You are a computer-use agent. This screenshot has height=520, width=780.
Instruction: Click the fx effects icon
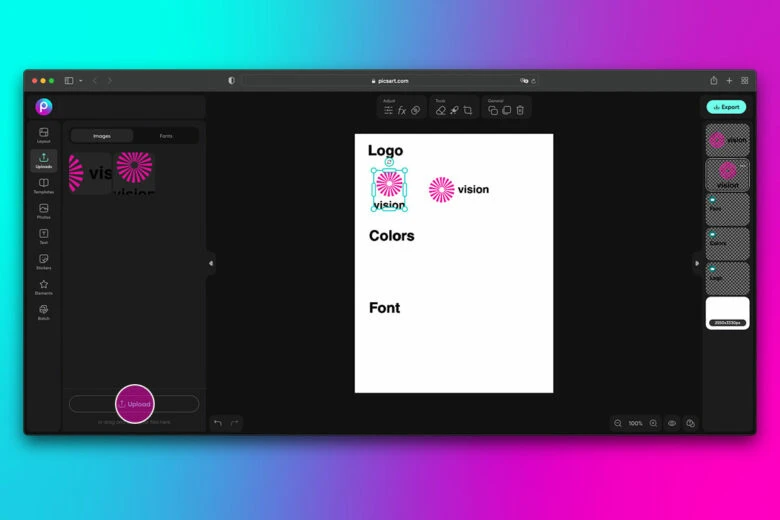pyautogui.click(x=402, y=110)
